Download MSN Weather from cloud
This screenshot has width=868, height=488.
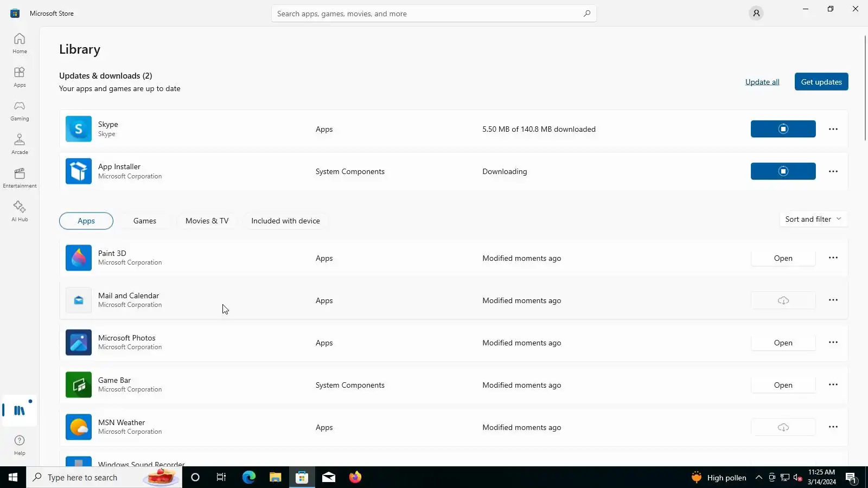pos(783,427)
